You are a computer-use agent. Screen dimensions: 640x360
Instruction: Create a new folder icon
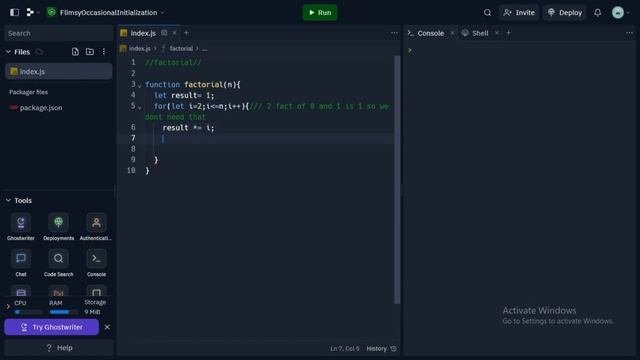point(90,52)
